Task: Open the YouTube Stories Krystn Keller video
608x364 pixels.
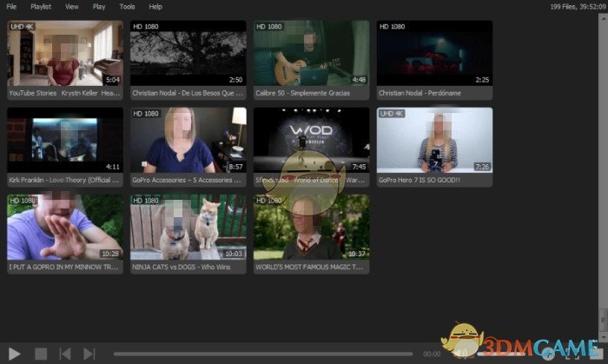Action: pyautogui.click(x=65, y=53)
